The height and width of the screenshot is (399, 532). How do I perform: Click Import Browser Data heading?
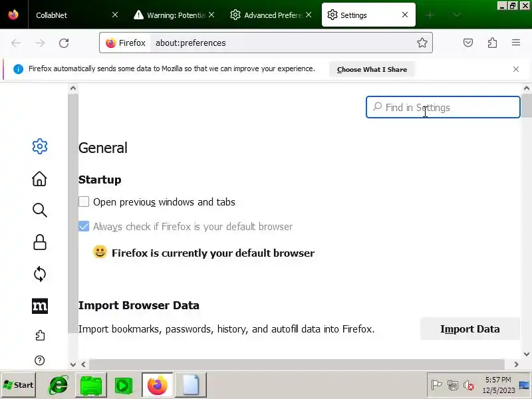click(x=139, y=305)
